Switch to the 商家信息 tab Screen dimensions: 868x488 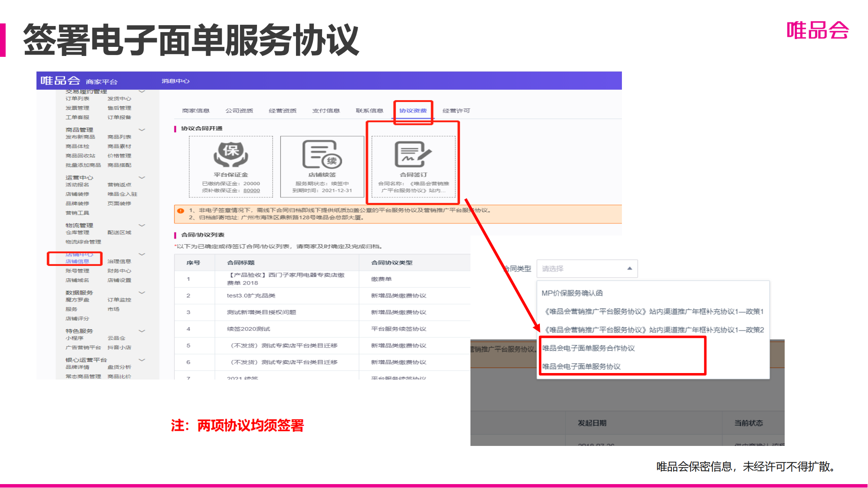[x=196, y=111]
